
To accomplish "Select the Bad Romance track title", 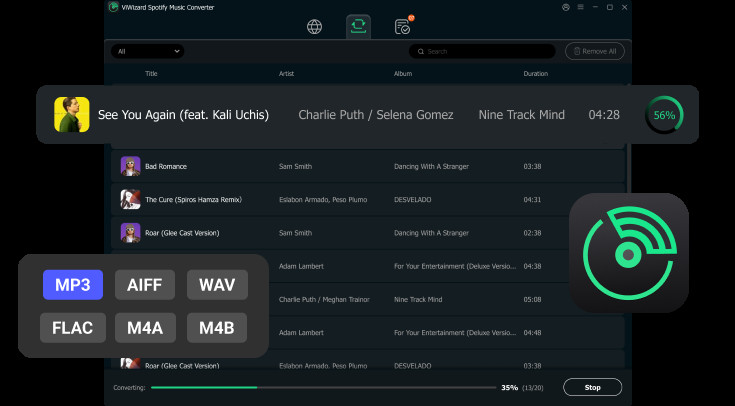I will tap(166, 166).
